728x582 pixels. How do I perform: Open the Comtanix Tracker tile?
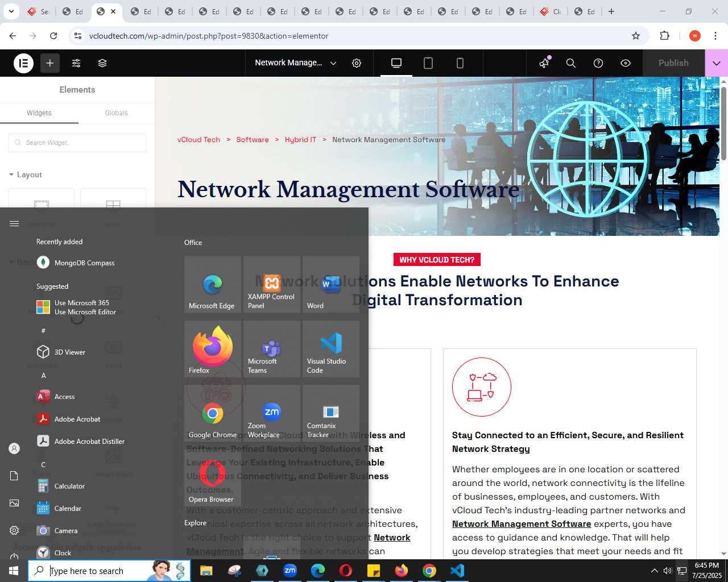(331, 413)
